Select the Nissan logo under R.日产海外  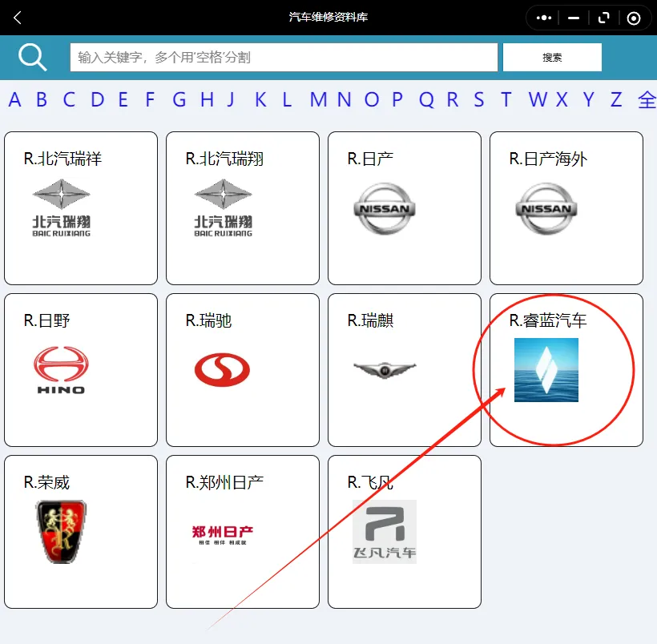[x=546, y=209]
